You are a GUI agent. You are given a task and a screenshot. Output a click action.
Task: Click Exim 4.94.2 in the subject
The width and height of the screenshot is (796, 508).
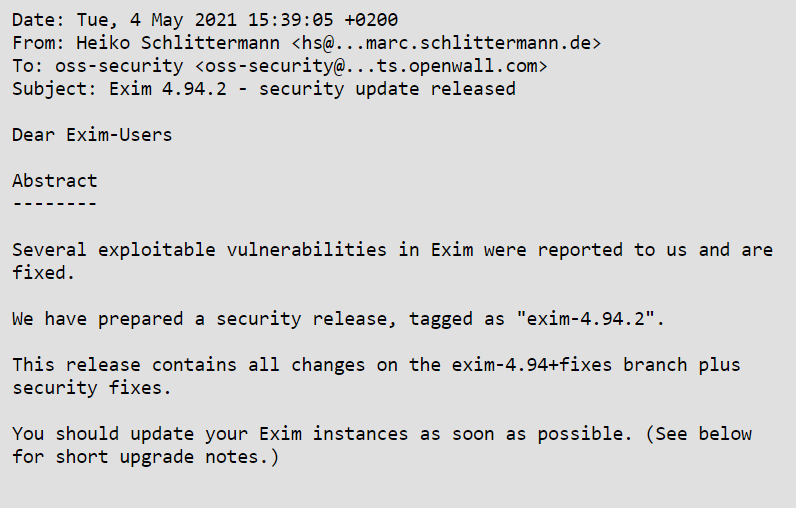(x=168, y=89)
